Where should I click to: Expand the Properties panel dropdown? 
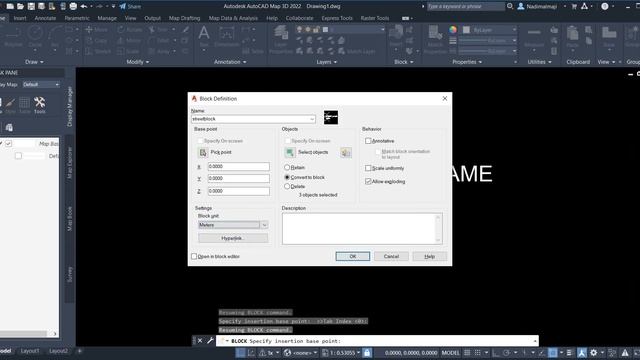(x=467, y=62)
